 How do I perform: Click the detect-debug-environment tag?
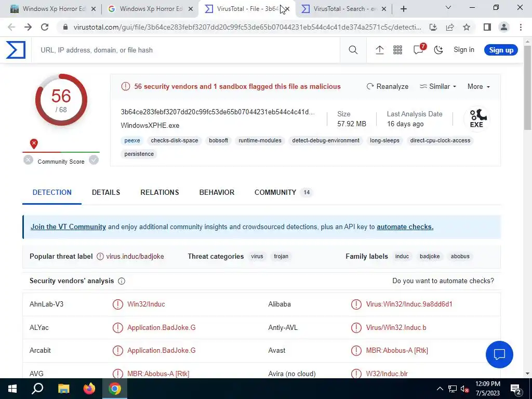tap(326, 140)
